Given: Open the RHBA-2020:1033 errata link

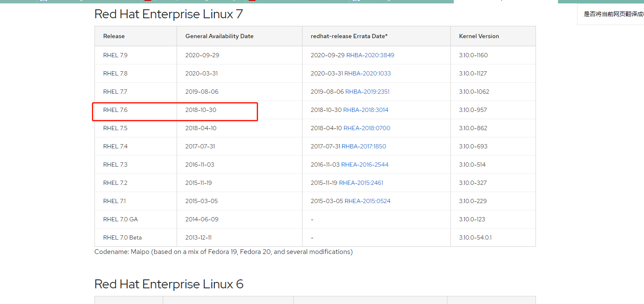Looking at the screenshot, I should 368,73.
